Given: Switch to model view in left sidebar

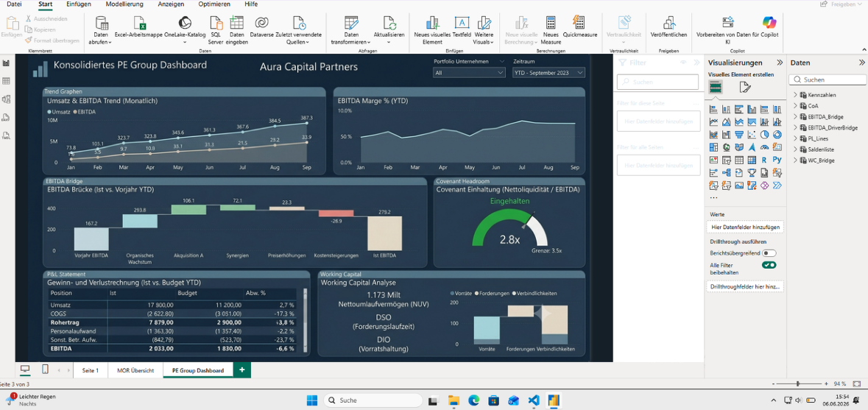Looking at the screenshot, I should tap(7, 99).
